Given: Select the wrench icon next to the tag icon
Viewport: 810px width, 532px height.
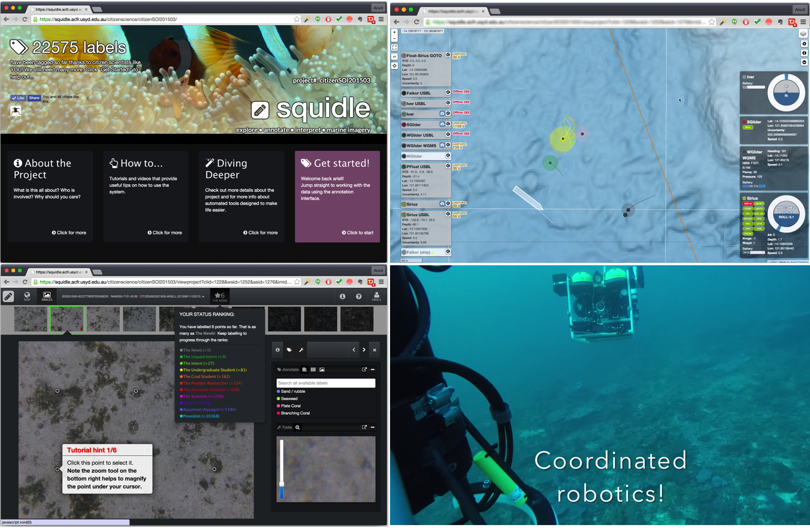Looking at the screenshot, I should 301,350.
